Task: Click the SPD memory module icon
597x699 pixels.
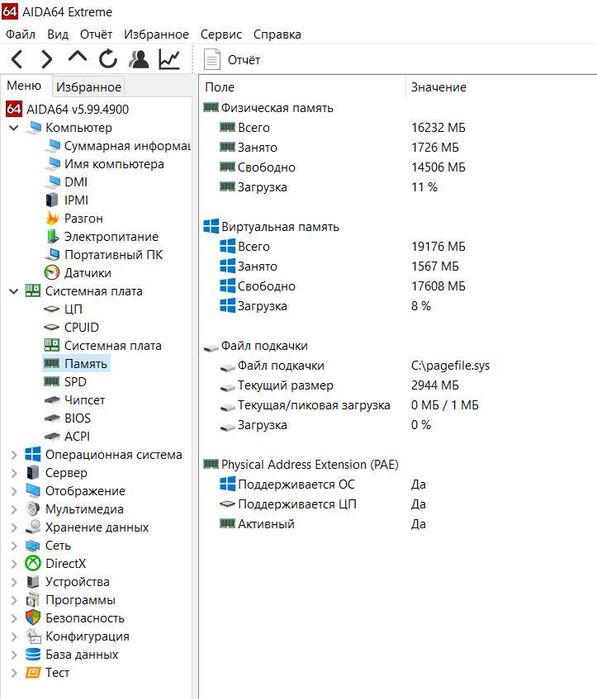Action: click(x=52, y=382)
